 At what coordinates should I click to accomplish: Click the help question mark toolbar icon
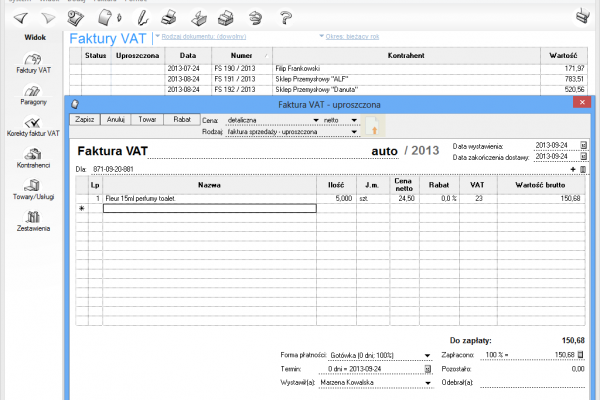click(x=285, y=17)
